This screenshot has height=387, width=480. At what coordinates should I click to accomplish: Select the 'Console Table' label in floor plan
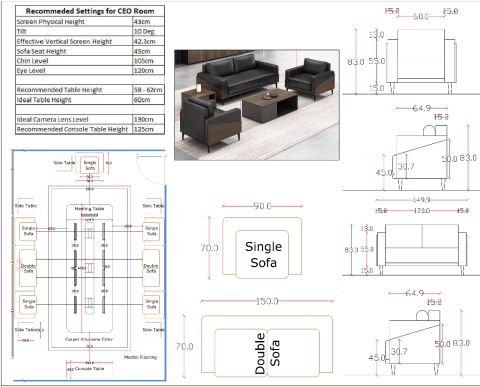point(90,369)
